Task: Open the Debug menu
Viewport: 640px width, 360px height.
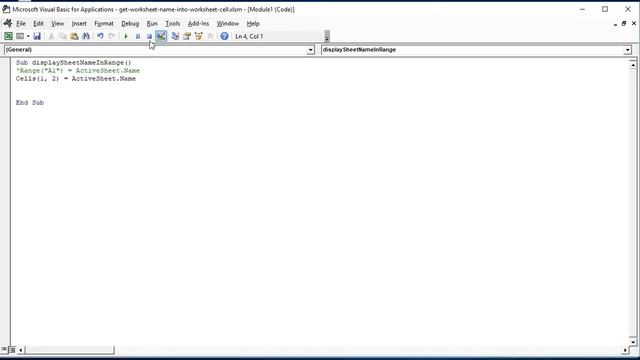Action: coord(130,24)
